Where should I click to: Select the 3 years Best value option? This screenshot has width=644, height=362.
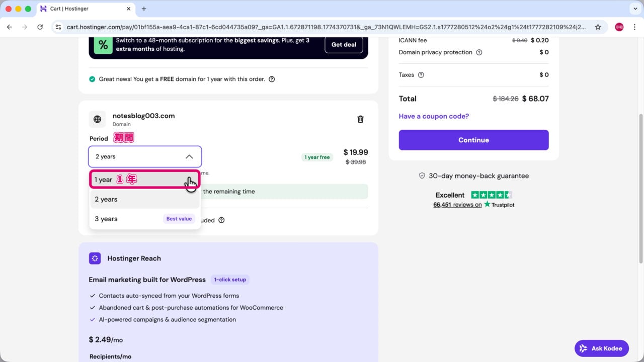(145, 219)
